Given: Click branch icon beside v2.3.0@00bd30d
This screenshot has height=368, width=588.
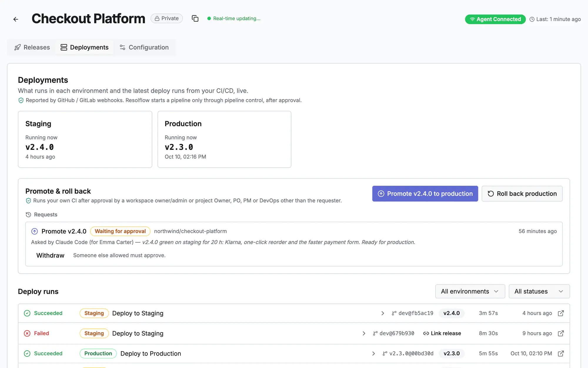Looking at the screenshot, I should (x=385, y=353).
